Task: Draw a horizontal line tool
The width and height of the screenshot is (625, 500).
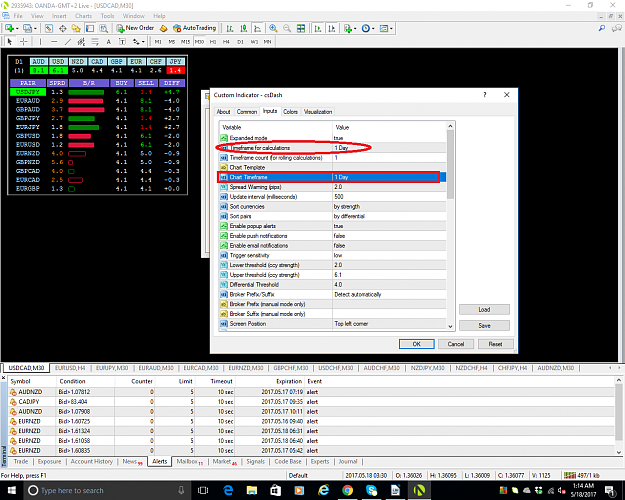Action: click(54, 41)
